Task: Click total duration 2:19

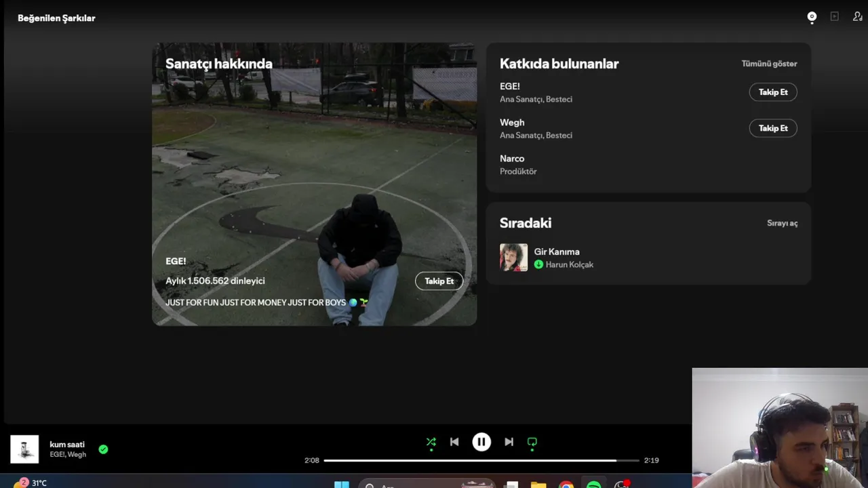Action: pos(651,460)
